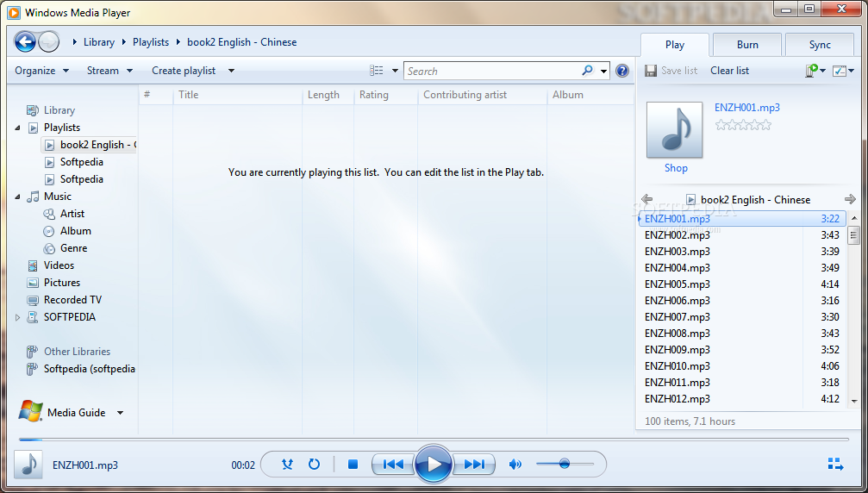Toggle shuffle mode
Screen dimensions: 868x493
(287, 465)
